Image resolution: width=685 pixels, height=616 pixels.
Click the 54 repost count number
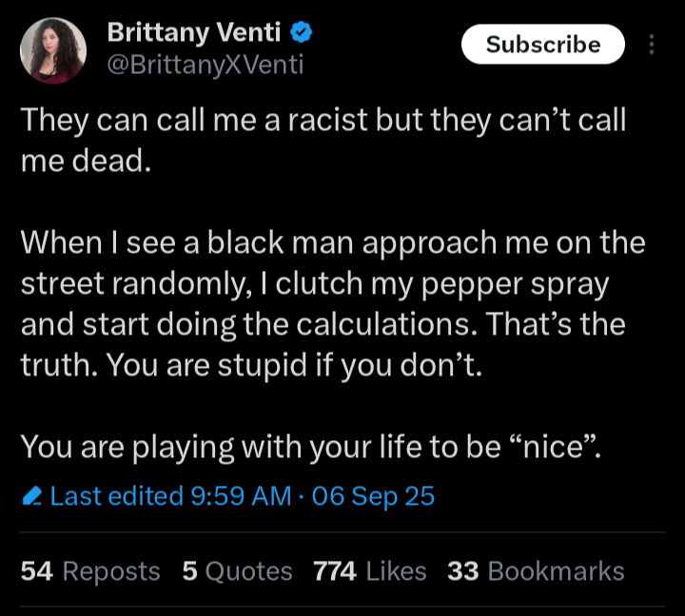click(36, 571)
